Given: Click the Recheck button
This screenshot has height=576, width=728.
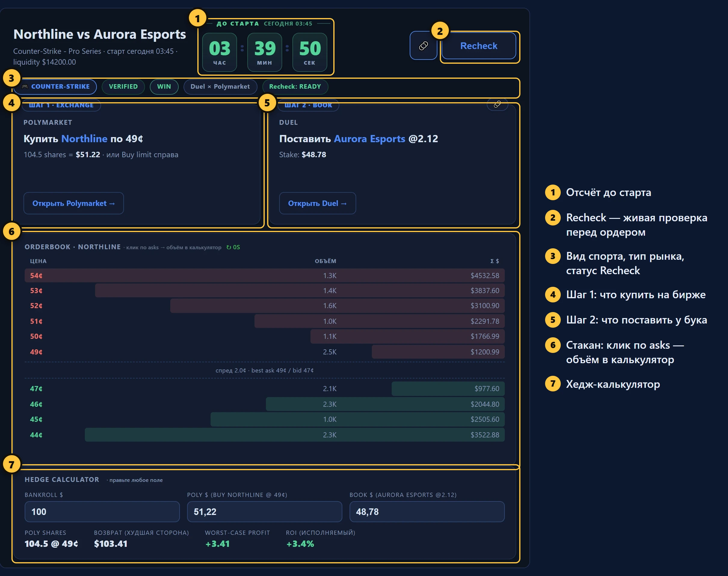Looking at the screenshot, I should (479, 45).
